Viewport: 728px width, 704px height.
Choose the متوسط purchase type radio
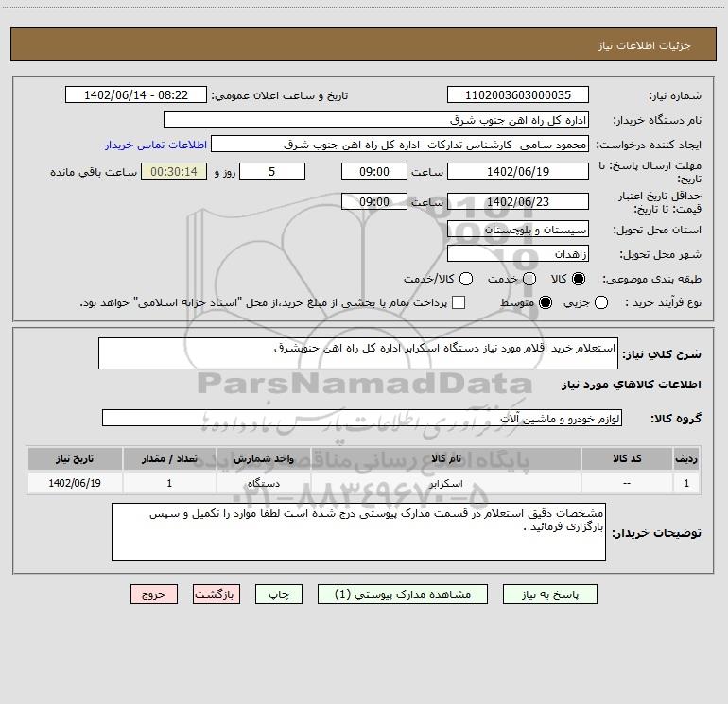click(x=546, y=302)
